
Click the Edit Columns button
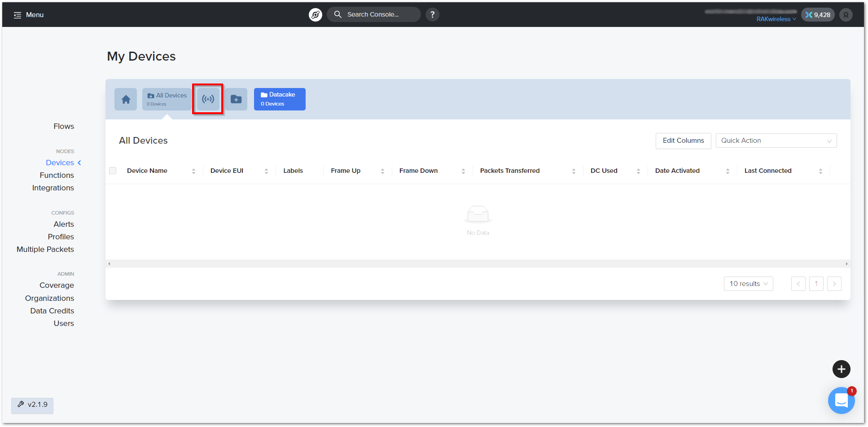(683, 141)
